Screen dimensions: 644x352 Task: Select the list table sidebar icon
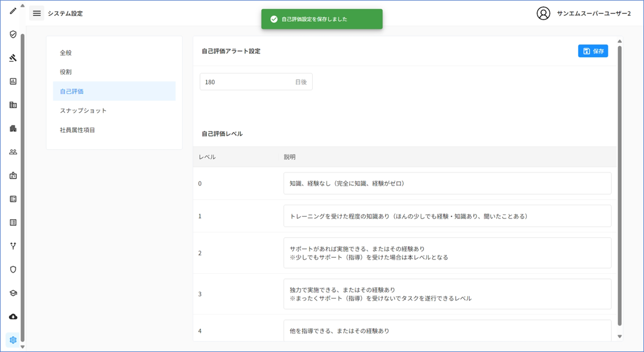click(x=13, y=222)
